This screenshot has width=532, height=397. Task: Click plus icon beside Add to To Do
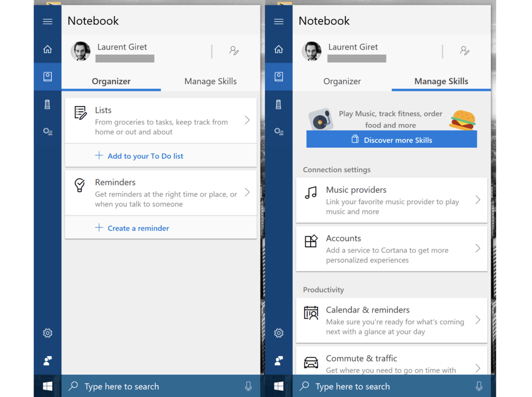coord(99,156)
